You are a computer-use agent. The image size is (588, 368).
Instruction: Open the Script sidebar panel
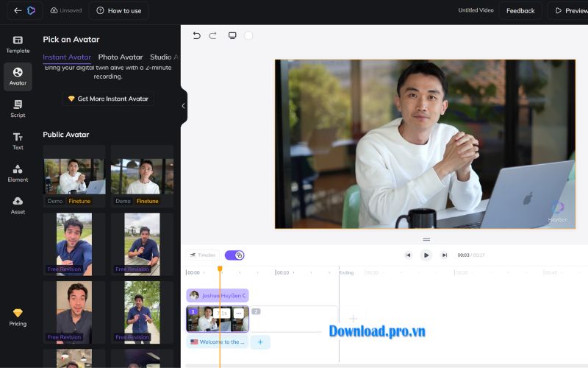(18, 109)
